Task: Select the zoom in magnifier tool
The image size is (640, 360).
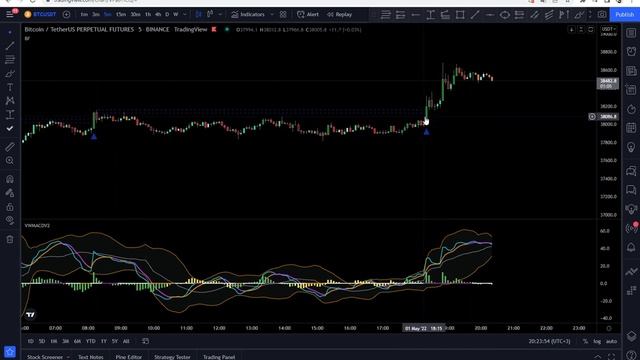Action: 10,160
